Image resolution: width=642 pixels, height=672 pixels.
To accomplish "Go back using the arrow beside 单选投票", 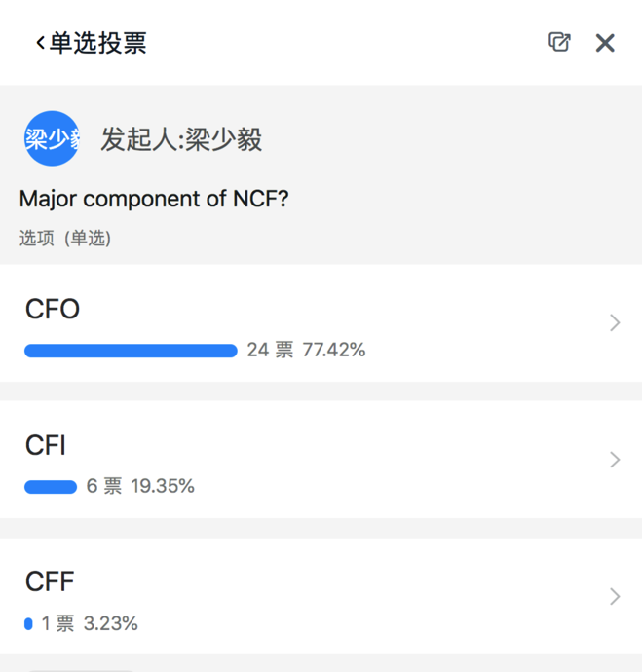I will pyautogui.click(x=40, y=43).
